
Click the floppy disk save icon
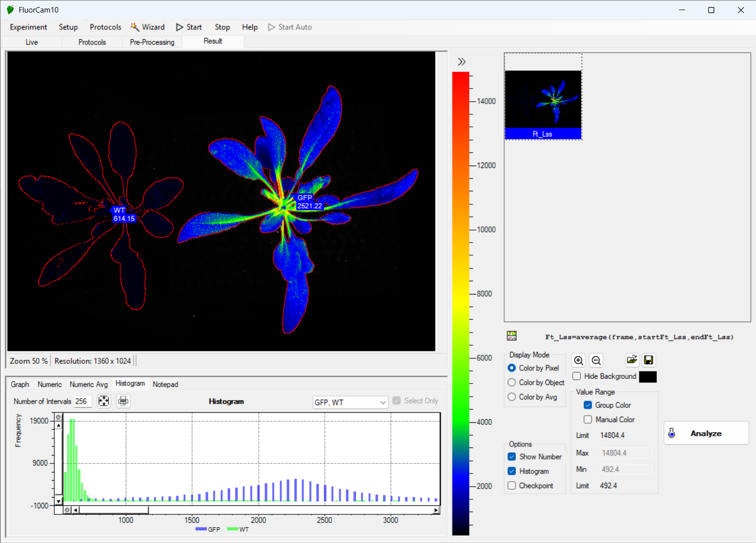point(649,360)
